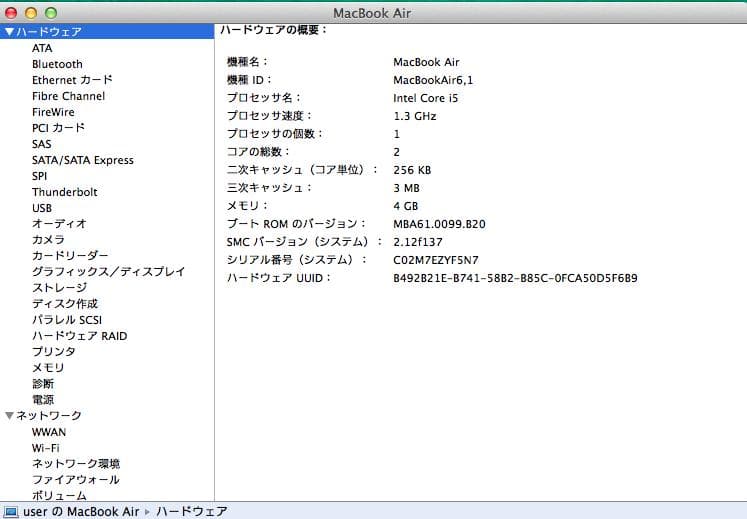Click the MacBook Air window title

(372, 13)
